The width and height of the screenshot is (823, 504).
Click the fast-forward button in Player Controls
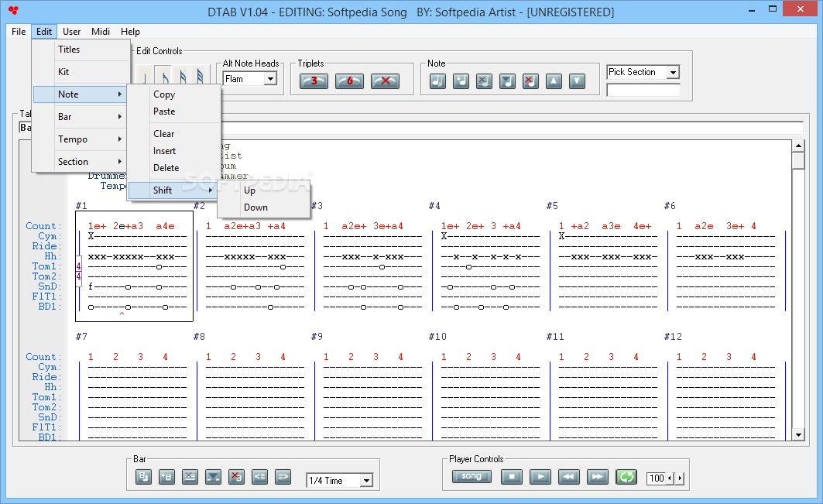pyautogui.click(x=597, y=477)
